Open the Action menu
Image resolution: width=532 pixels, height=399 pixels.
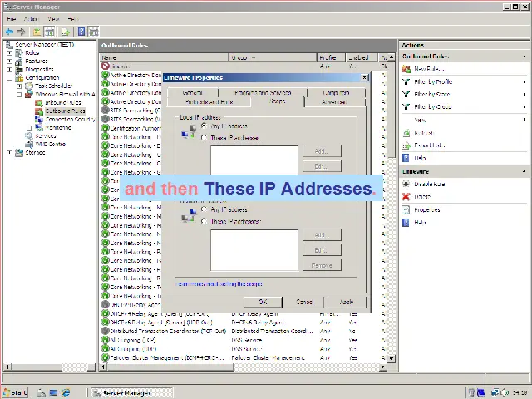(x=31, y=18)
